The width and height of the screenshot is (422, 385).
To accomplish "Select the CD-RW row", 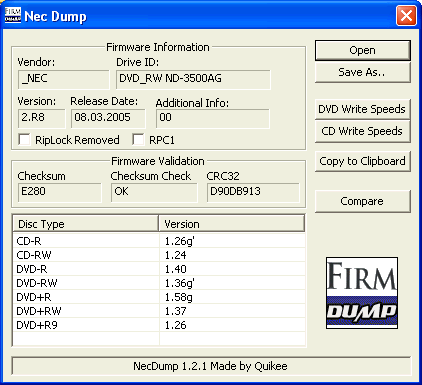I will coord(159,255).
